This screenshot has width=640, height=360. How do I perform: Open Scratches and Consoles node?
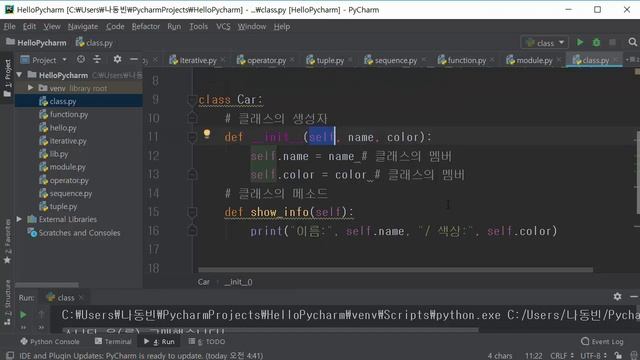79,233
